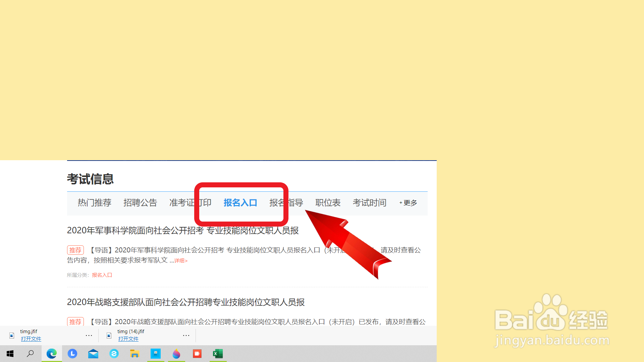The width and height of the screenshot is (644, 362).
Task: Click the 报名入口 category label below the article
Action: coord(102,275)
